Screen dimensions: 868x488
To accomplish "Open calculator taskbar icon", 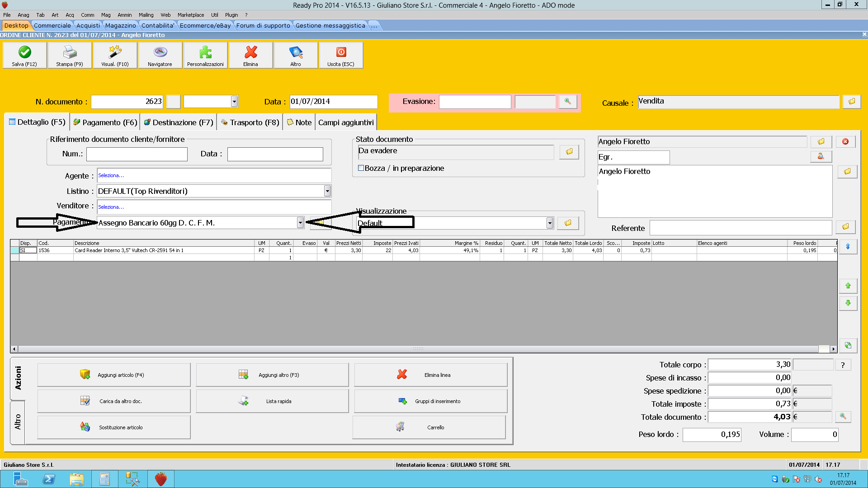I will pos(105,479).
